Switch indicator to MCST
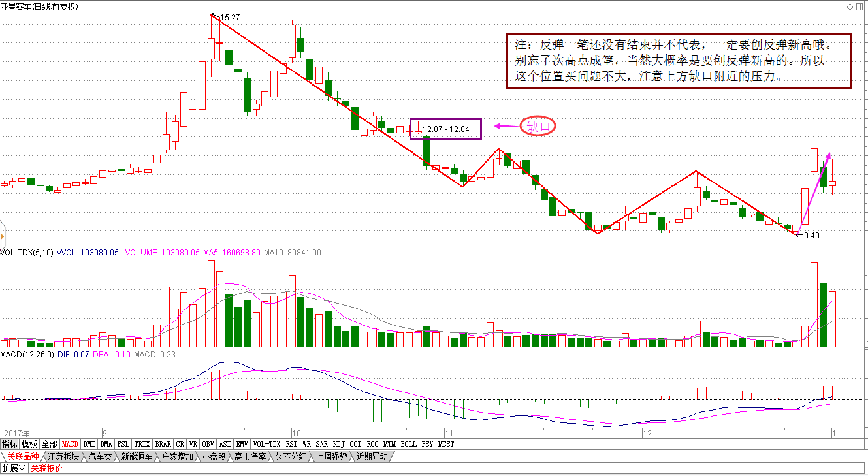 pyautogui.click(x=446, y=444)
